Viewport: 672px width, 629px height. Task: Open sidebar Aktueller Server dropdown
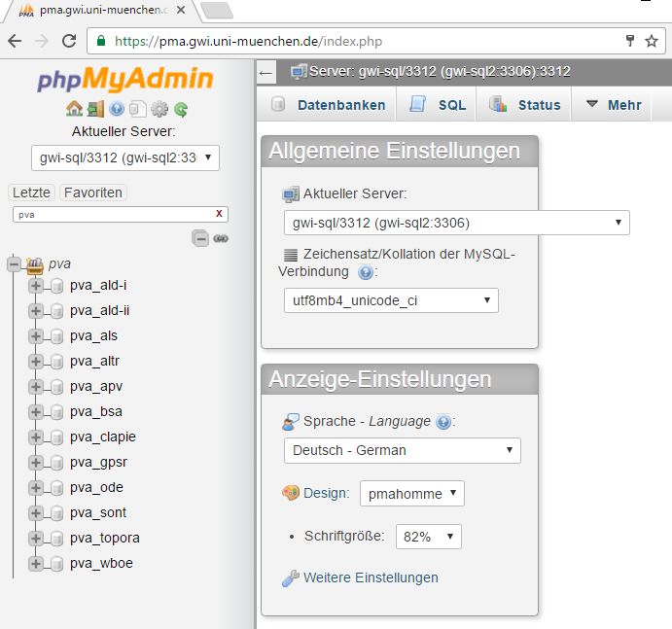point(125,157)
